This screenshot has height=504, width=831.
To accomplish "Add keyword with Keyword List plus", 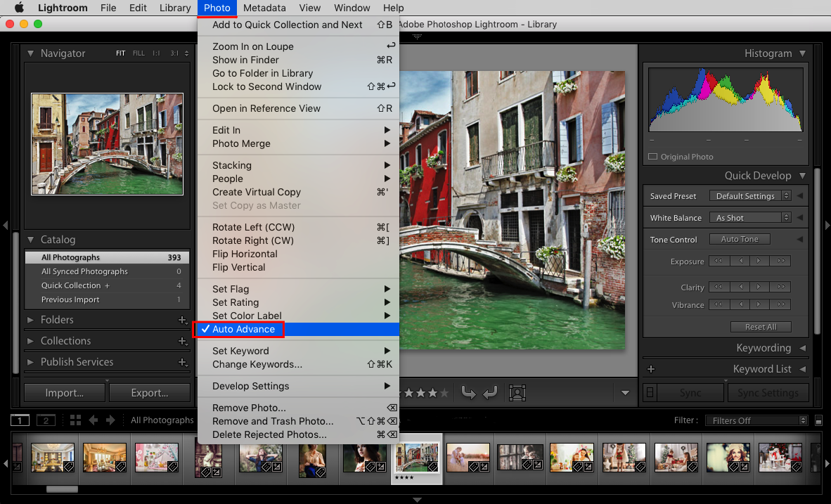I will pyautogui.click(x=651, y=369).
